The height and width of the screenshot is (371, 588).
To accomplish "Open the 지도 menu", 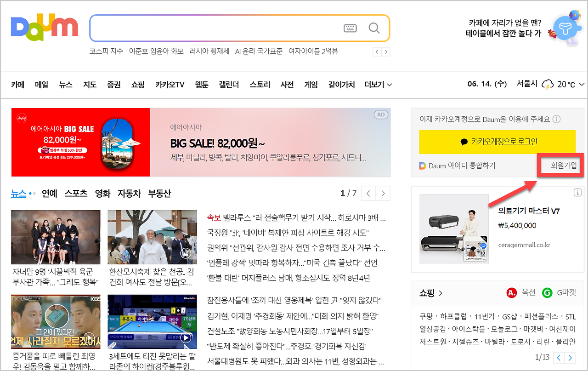I will (x=90, y=85).
